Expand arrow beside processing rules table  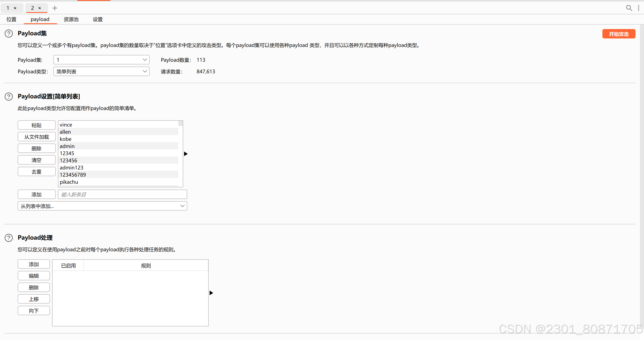click(x=211, y=293)
